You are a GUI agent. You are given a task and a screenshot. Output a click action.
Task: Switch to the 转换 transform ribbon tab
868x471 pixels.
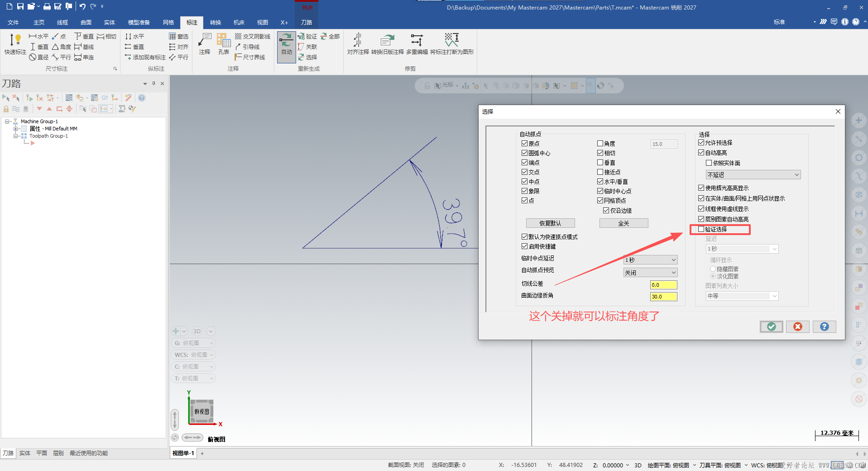216,22
